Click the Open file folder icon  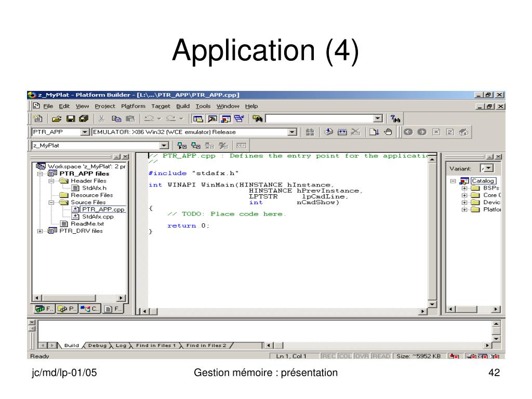[x=57, y=118]
